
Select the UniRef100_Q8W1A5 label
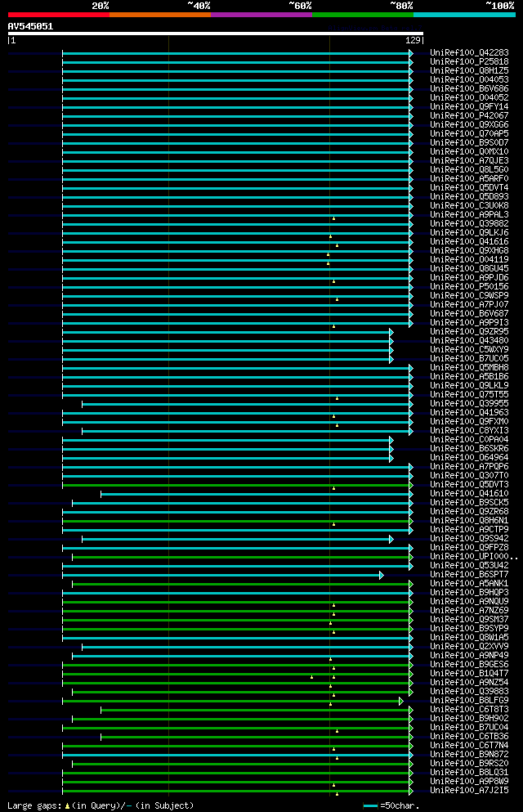click(469, 638)
